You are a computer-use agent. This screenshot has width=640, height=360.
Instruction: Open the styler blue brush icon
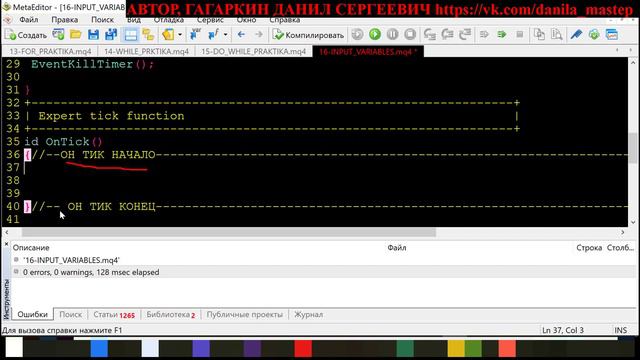pyautogui.click(x=576, y=35)
